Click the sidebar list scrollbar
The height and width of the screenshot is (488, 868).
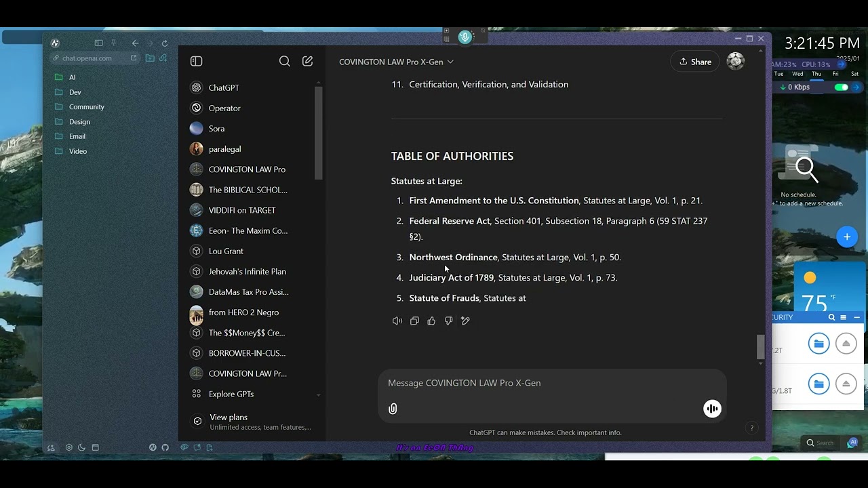(x=318, y=133)
